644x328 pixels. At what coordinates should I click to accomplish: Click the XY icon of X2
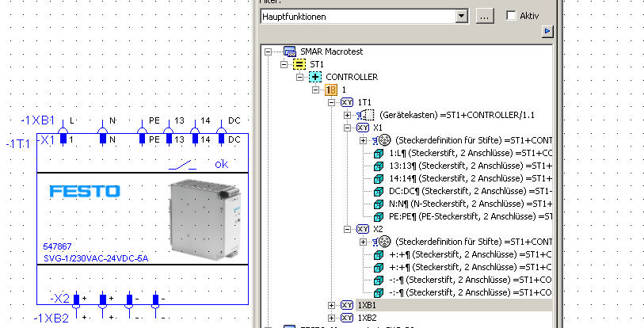tap(363, 229)
